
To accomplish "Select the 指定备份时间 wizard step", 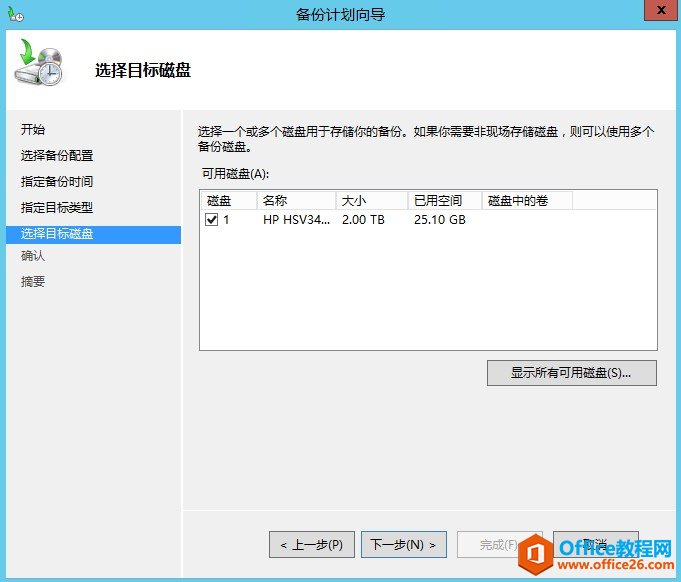I will pos(57,182).
